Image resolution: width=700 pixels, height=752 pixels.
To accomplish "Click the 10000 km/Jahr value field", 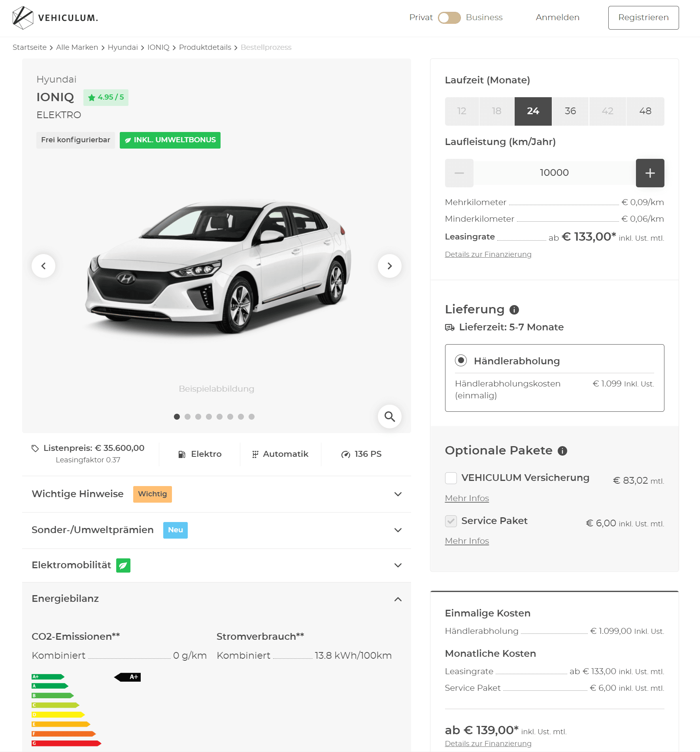I will [x=555, y=173].
